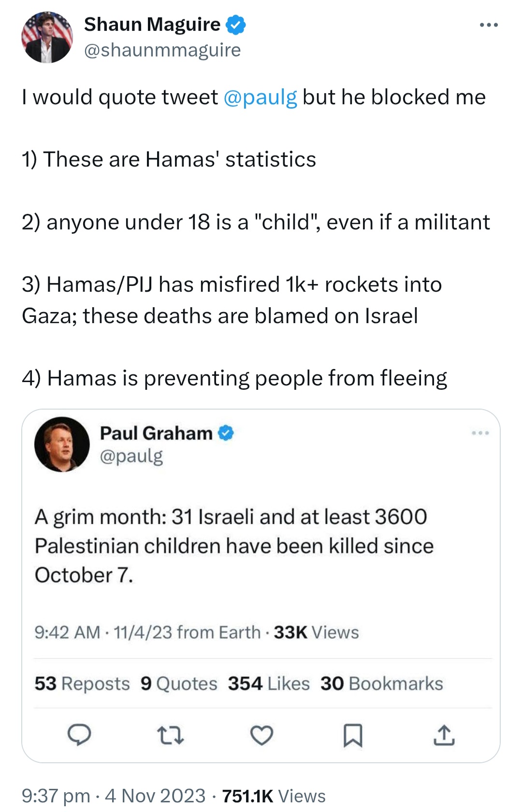Click the 9:37 pm 4 Nov 2023 timestamp
Image resolution: width=522 pixels, height=812 pixels.
(114, 796)
